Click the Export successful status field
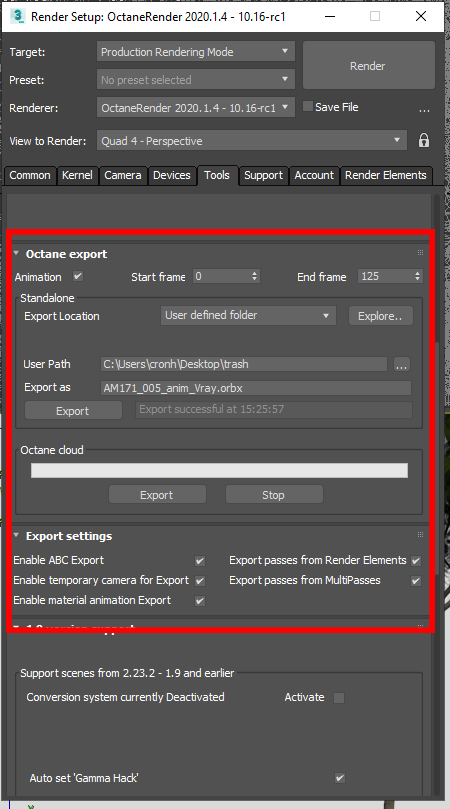The image size is (450, 809). tap(274, 410)
